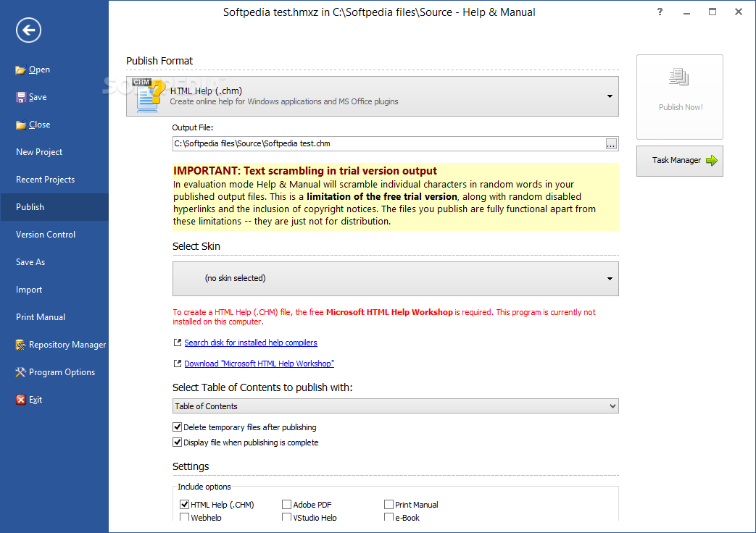This screenshot has height=533, width=756.
Task: Click the Save floppy disk icon
Action: pos(21,97)
